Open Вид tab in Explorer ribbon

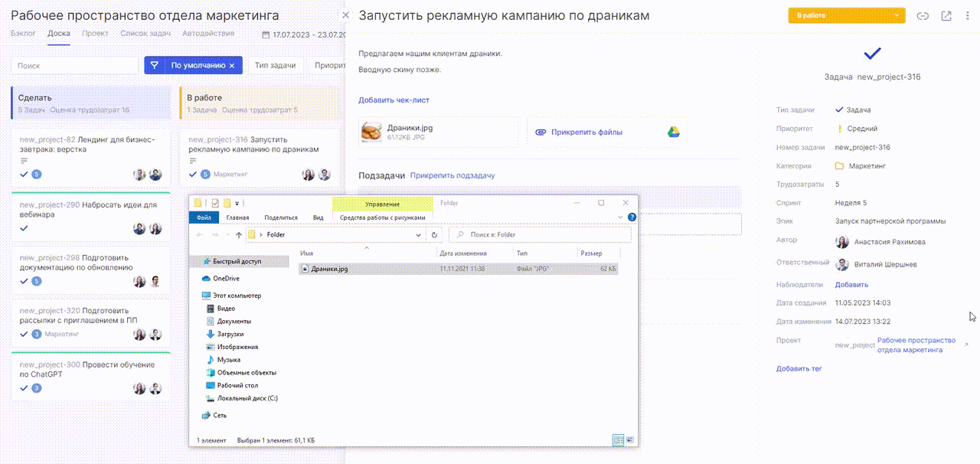pos(318,217)
